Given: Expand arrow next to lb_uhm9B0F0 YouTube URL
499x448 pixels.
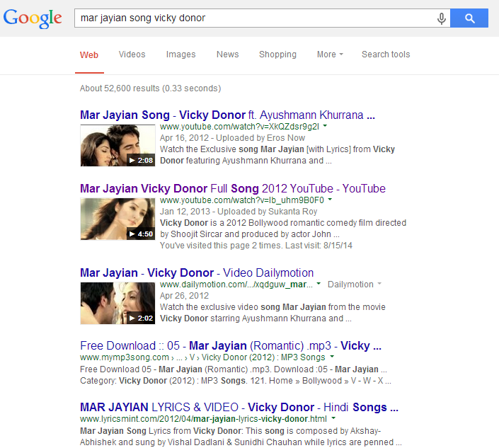Looking at the screenshot, I should click(x=330, y=200).
